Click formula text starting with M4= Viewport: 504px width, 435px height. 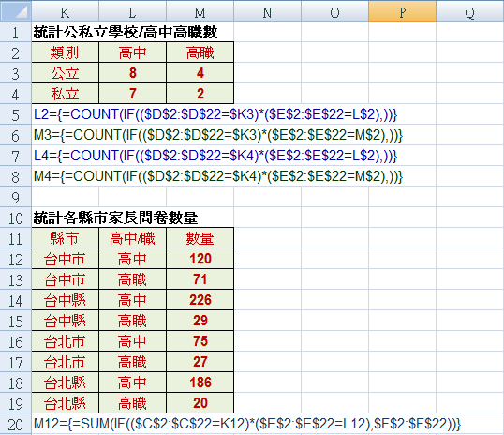tap(218, 176)
